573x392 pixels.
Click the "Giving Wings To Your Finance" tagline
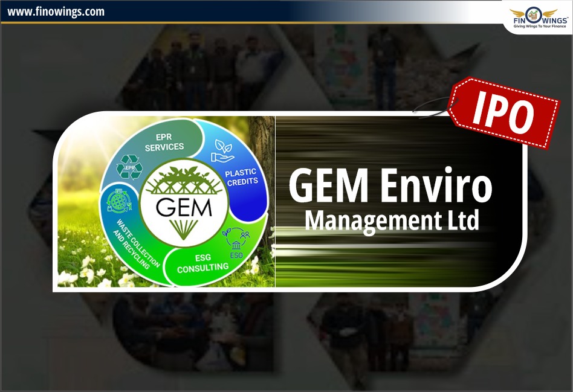[x=540, y=27]
